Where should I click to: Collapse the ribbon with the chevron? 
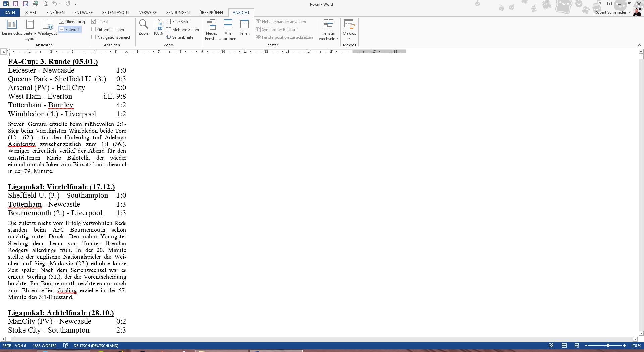click(x=639, y=45)
